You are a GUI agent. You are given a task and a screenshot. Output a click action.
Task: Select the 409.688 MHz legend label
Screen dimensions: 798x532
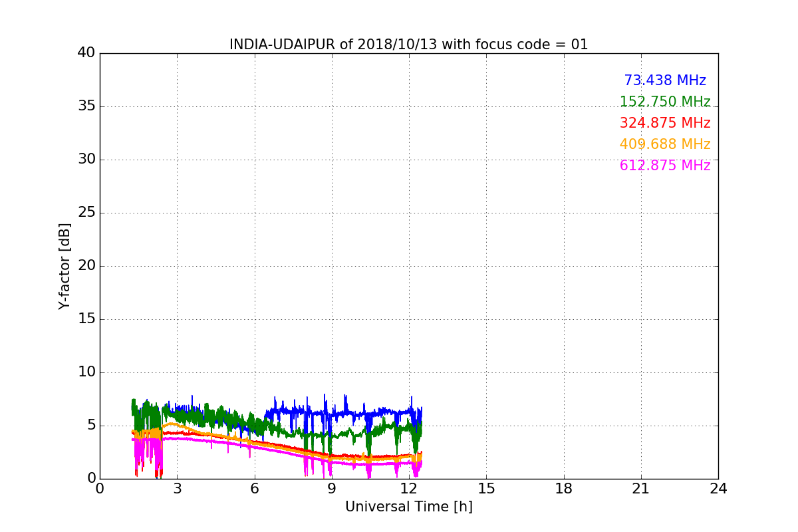coord(665,144)
